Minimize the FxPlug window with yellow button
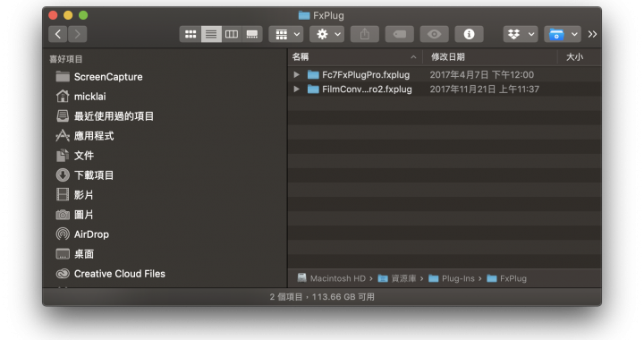 click(x=68, y=15)
